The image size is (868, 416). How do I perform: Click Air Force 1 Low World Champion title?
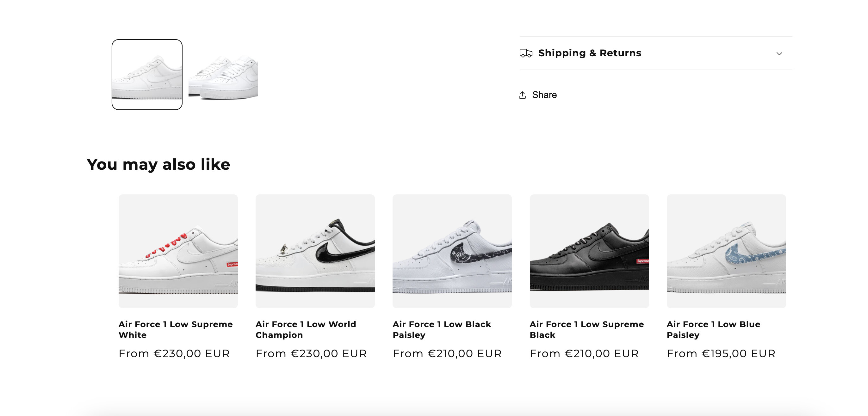(306, 329)
